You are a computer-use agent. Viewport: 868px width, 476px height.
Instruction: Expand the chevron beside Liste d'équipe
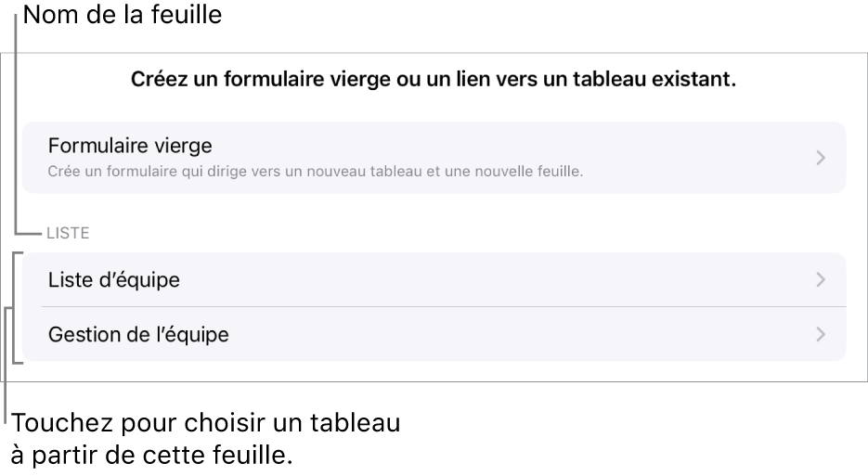820,279
